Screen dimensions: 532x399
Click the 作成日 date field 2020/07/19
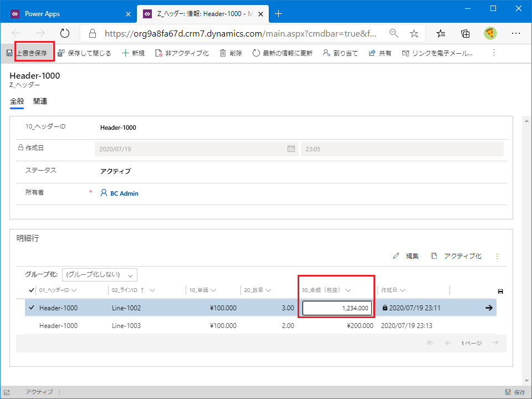(196, 149)
